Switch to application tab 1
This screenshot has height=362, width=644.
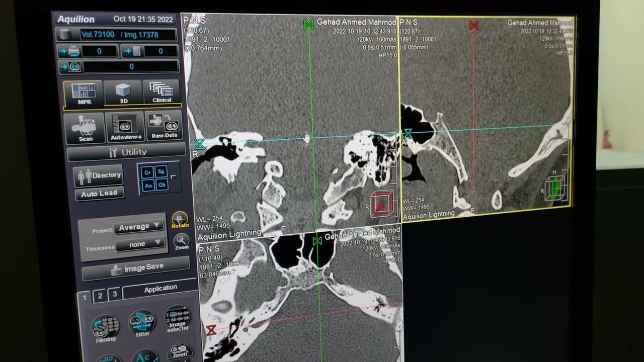coord(85,298)
